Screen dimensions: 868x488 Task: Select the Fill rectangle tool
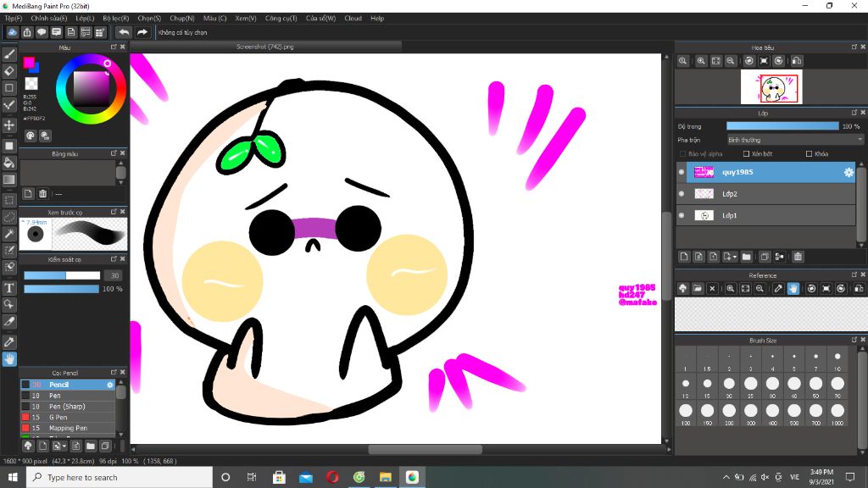[9, 146]
